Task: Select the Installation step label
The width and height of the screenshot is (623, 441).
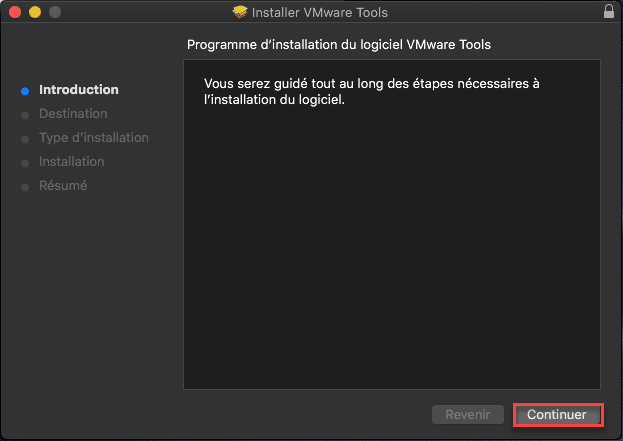Action: 72,162
